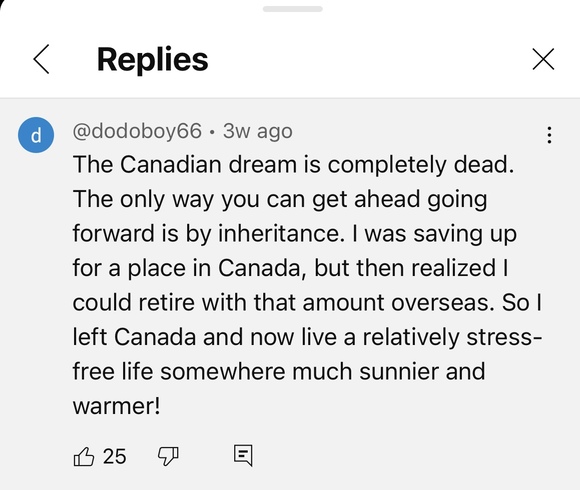The height and width of the screenshot is (490, 580).
Task: Tap the line "The only way you can get ahead going"
Action: pos(280,200)
